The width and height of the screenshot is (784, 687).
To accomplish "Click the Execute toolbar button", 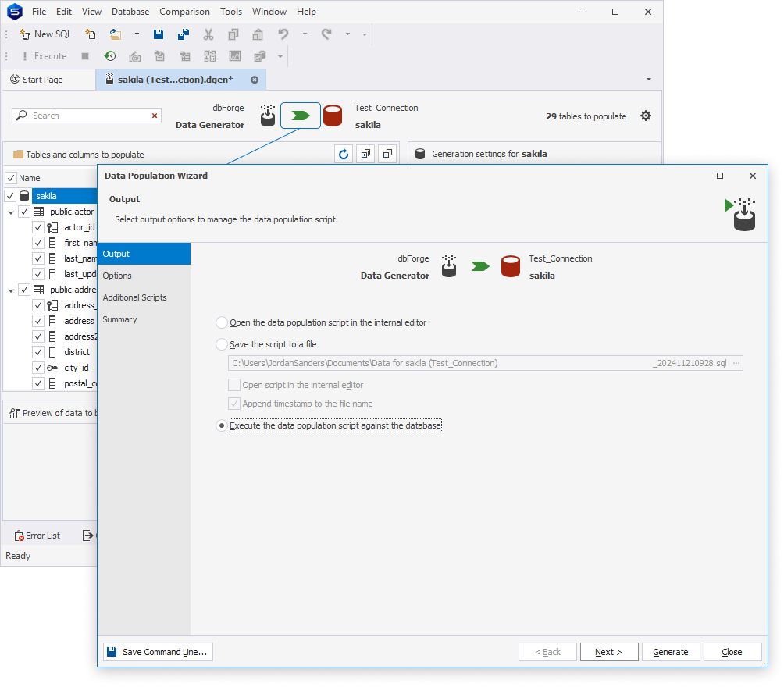I will point(45,56).
